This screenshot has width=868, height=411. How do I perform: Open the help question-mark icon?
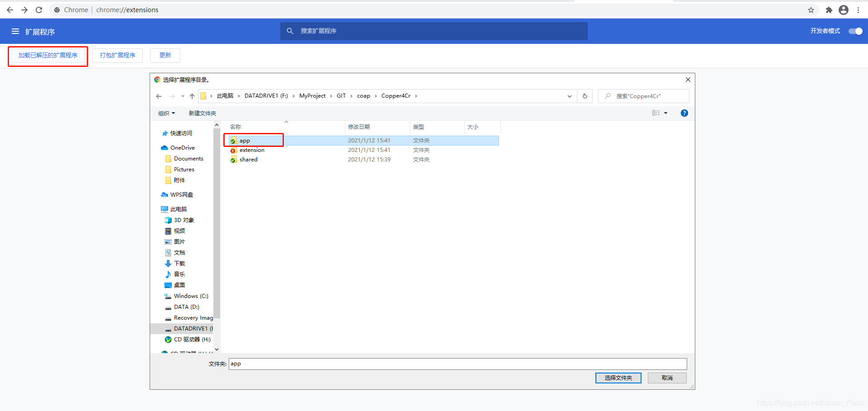(x=684, y=113)
